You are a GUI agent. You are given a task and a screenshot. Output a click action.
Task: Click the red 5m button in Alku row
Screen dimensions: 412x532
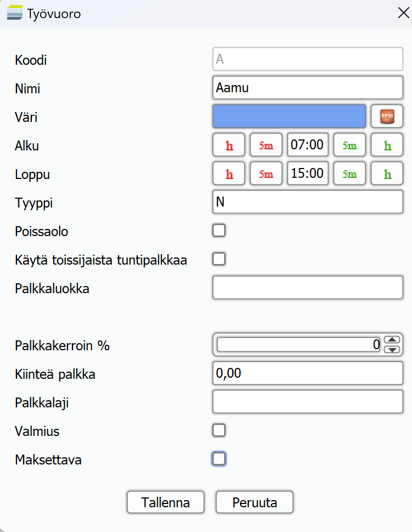click(266, 145)
